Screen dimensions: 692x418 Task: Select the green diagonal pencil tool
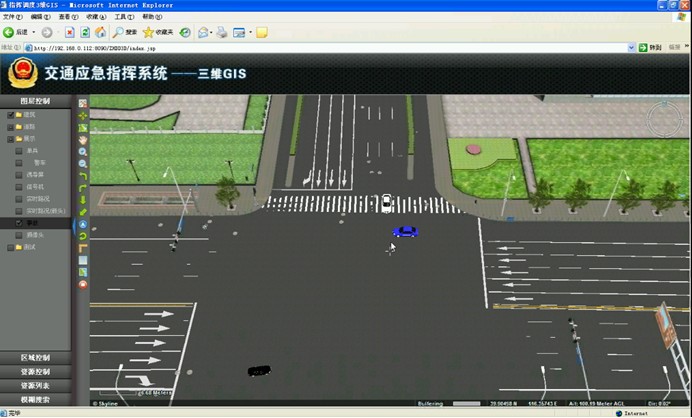(83, 212)
